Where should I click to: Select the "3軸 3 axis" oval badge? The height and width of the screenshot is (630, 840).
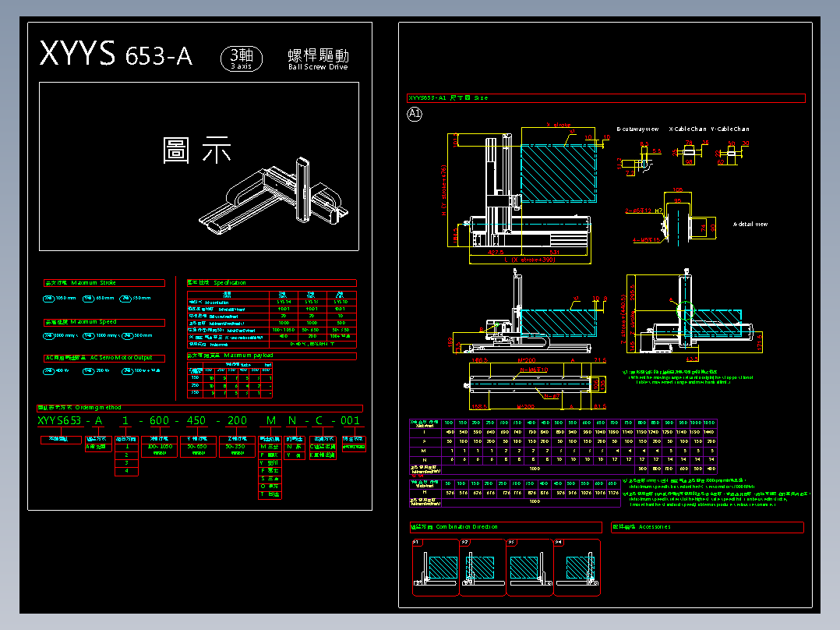point(242,58)
